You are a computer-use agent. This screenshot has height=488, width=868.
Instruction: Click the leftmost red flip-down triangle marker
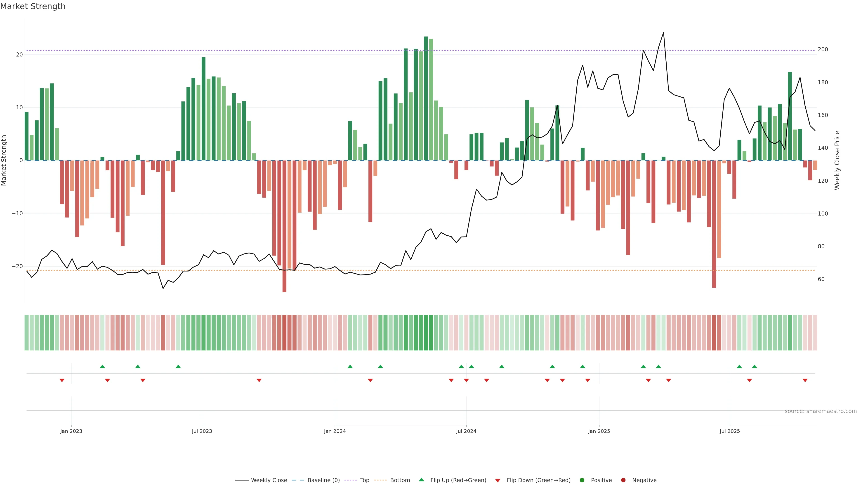click(62, 380)
